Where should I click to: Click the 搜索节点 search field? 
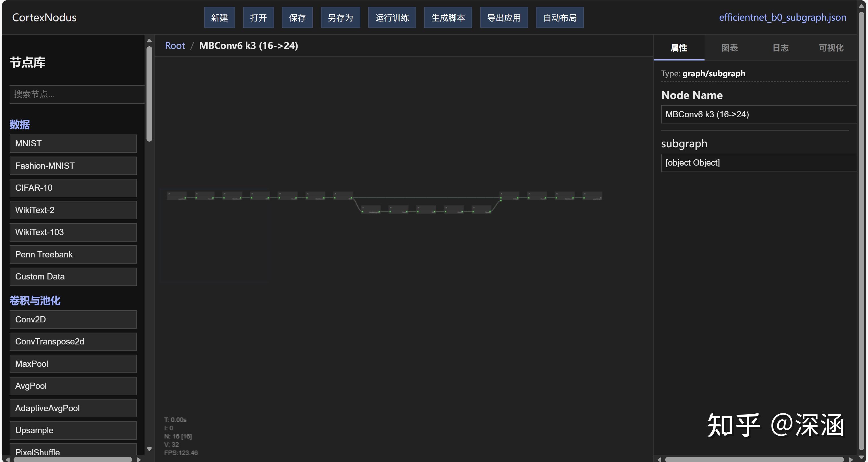click(77, 94)
